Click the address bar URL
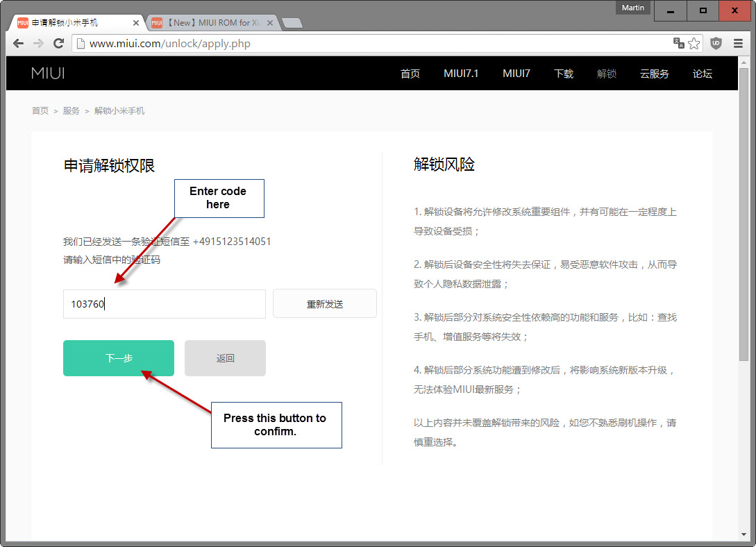 [169, 44]
